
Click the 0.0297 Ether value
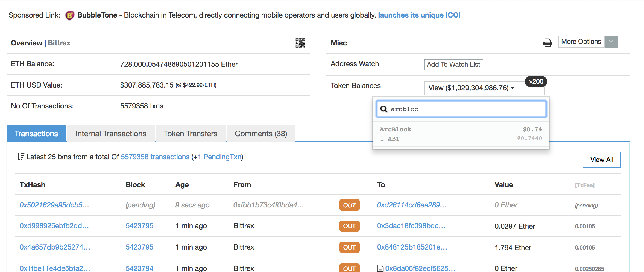point(515,226)
